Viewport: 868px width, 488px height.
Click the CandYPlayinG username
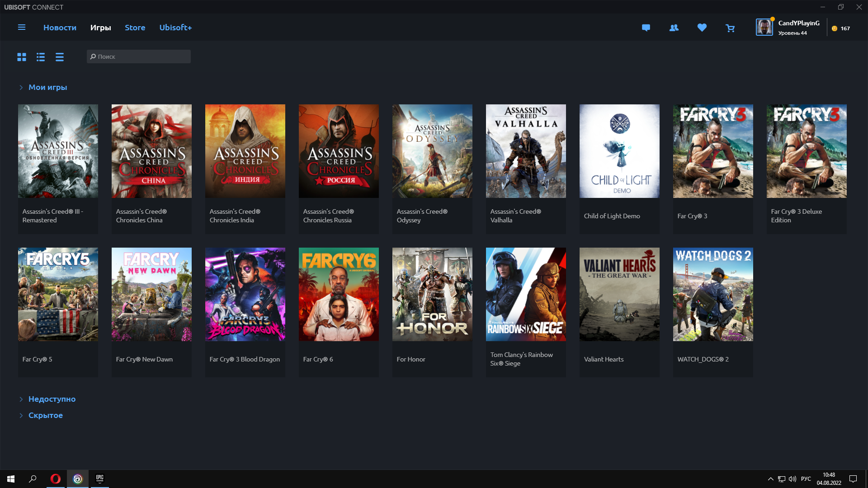(798, 23)
